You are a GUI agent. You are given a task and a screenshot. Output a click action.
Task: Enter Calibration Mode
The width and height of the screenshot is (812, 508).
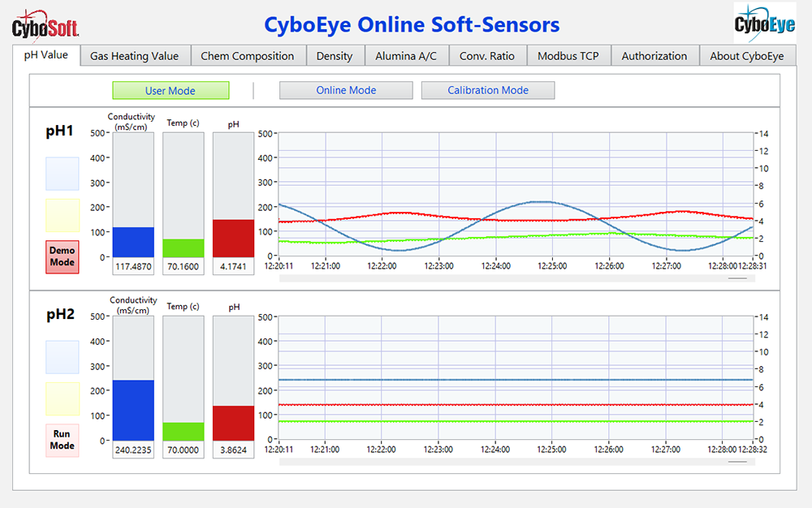click(488, 90)
